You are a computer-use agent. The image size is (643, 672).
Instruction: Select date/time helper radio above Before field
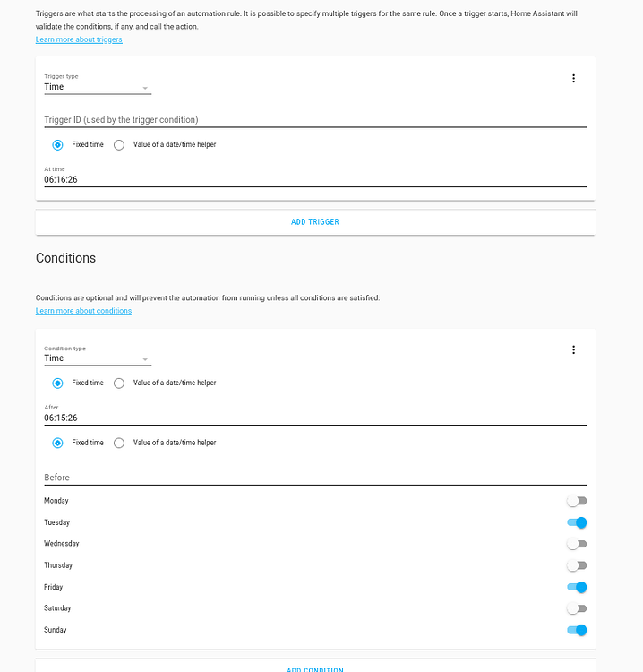click(x=119, y=443)
